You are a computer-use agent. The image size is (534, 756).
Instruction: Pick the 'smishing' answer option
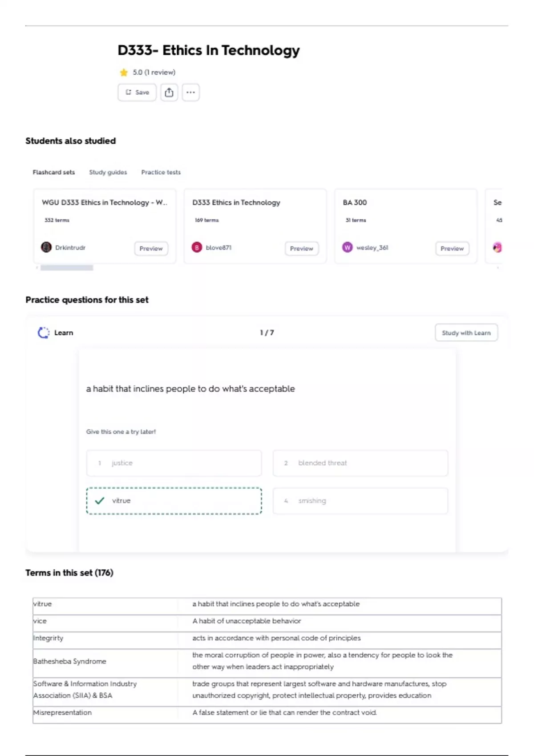tap(360, 501)
